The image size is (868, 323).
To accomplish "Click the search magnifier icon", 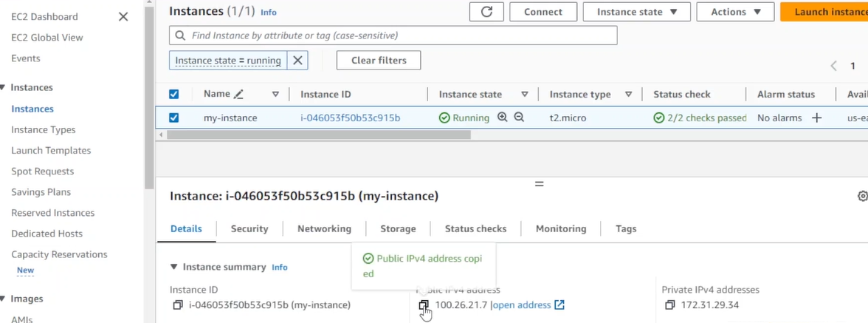I will point(180,35).
